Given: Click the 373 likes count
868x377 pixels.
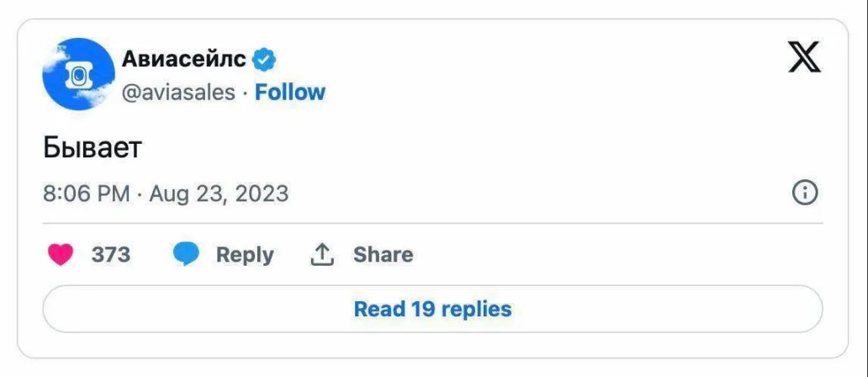Looking at the screenshot, I should pyautogui.click(x=111, y=254).
